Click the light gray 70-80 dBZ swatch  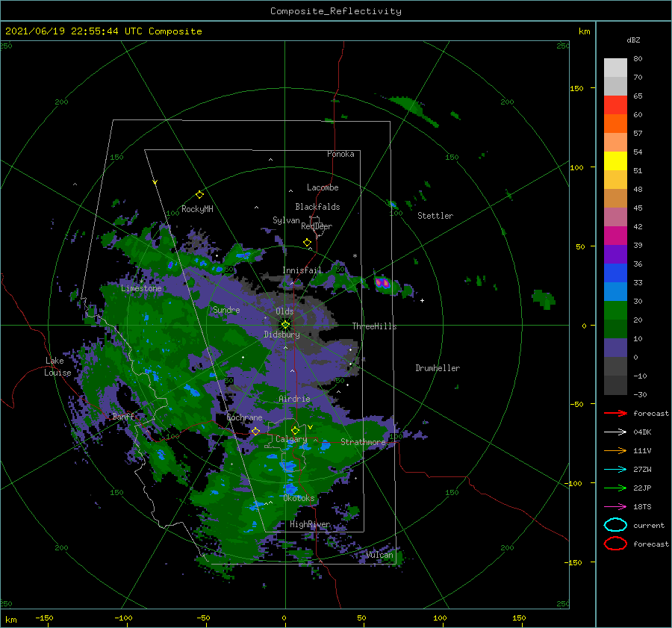tap(615, 68)
